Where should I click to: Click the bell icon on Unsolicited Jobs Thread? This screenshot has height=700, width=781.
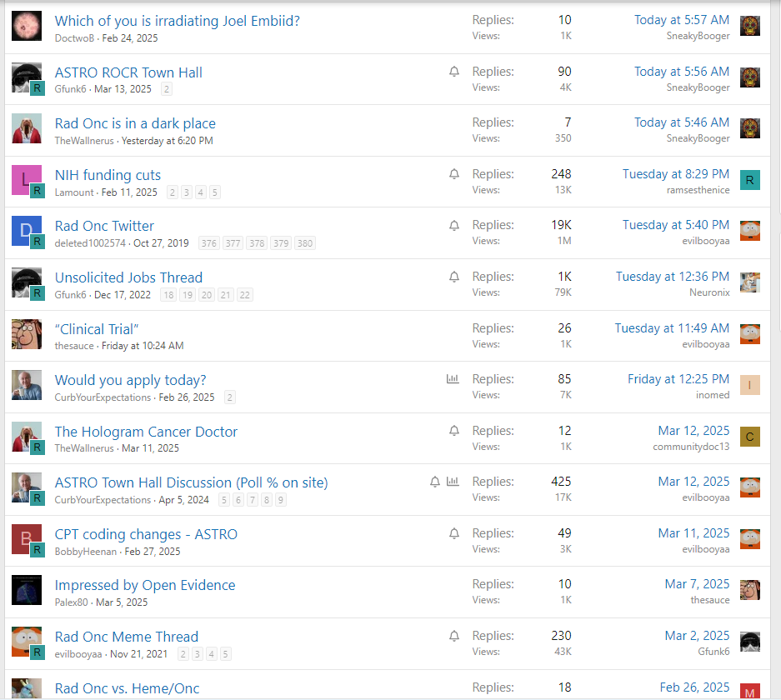[x=454, y=277]
